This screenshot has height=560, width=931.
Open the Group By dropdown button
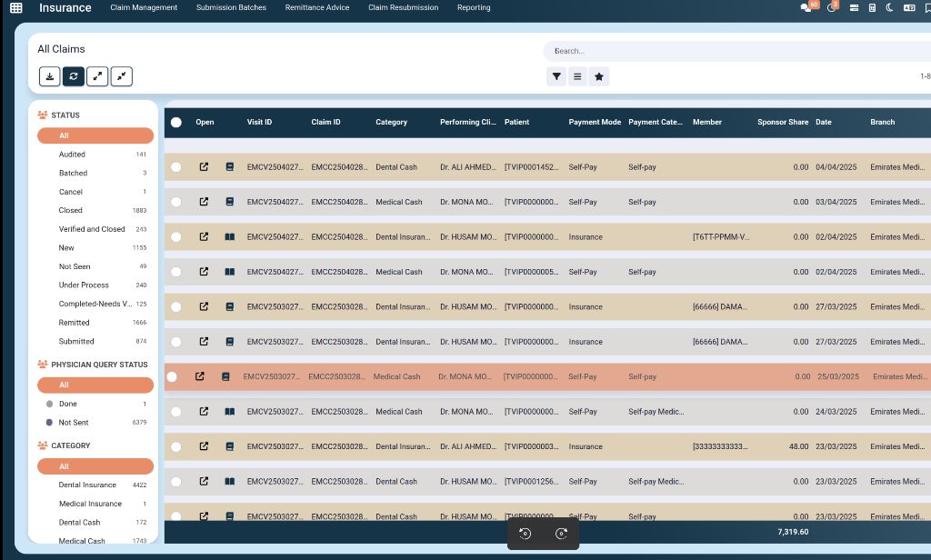click(x=577, y=77)
